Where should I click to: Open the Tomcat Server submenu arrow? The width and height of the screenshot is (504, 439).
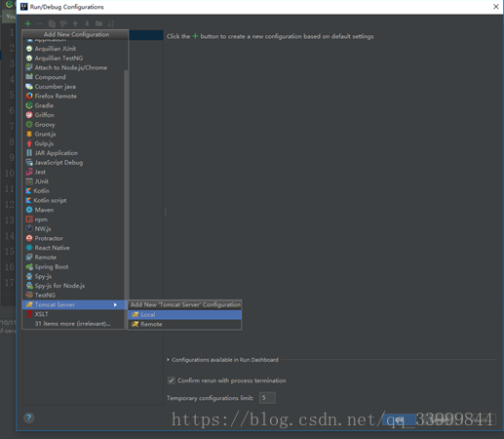[x=115, y=304]
